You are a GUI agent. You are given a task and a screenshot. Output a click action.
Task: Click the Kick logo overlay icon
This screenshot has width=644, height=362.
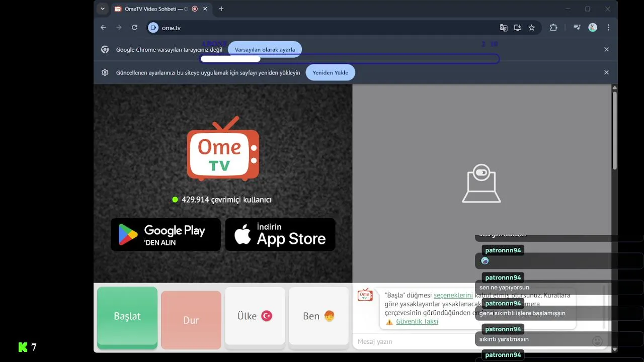[23, 347]
